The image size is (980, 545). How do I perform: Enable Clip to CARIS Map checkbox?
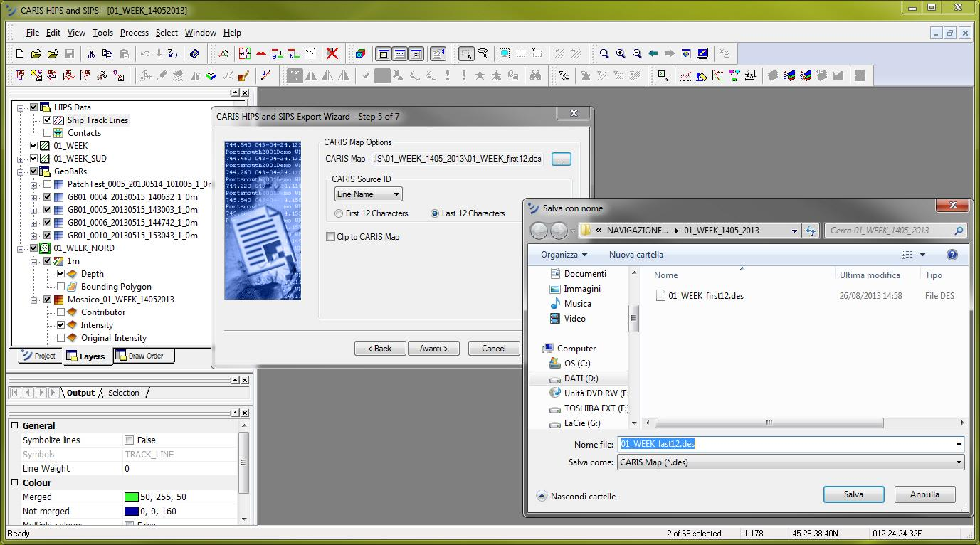point(330,237)
